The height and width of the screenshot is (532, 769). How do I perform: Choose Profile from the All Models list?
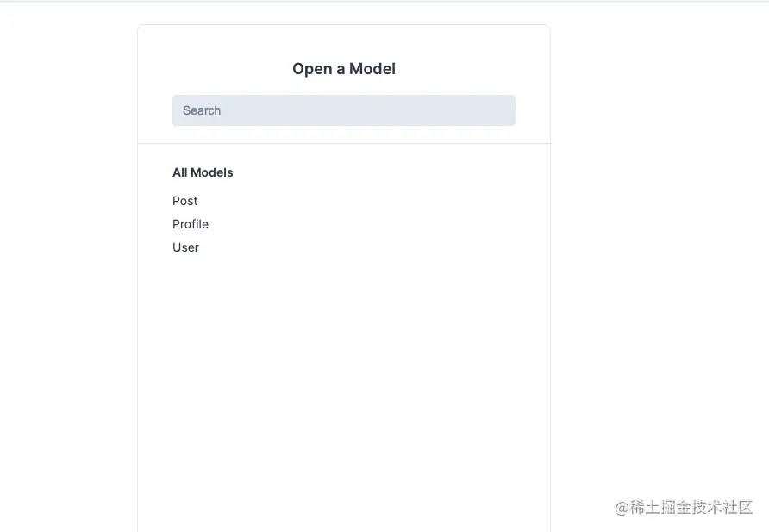click(191, 224)
